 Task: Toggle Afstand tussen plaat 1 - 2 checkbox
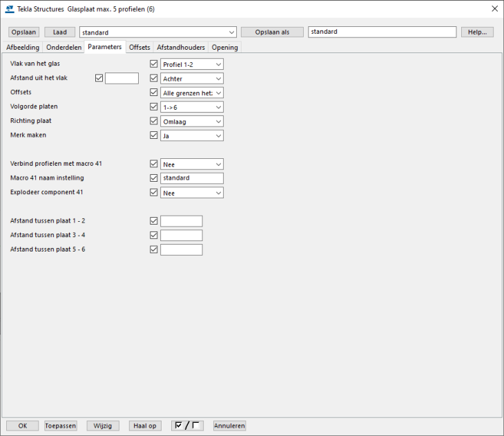tap(154, 220)
